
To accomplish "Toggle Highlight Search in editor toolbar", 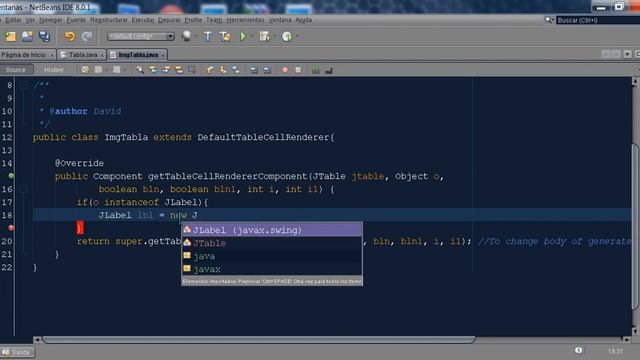I will point(179,70).
